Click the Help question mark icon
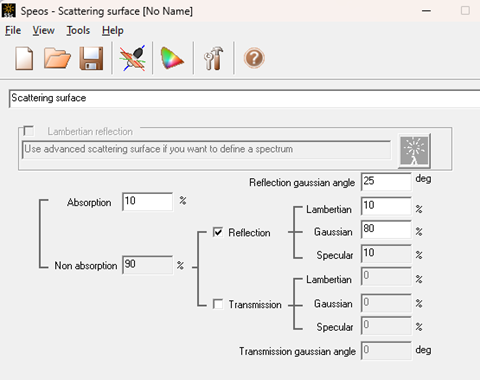The image size is (480, 380). point(254,58)
